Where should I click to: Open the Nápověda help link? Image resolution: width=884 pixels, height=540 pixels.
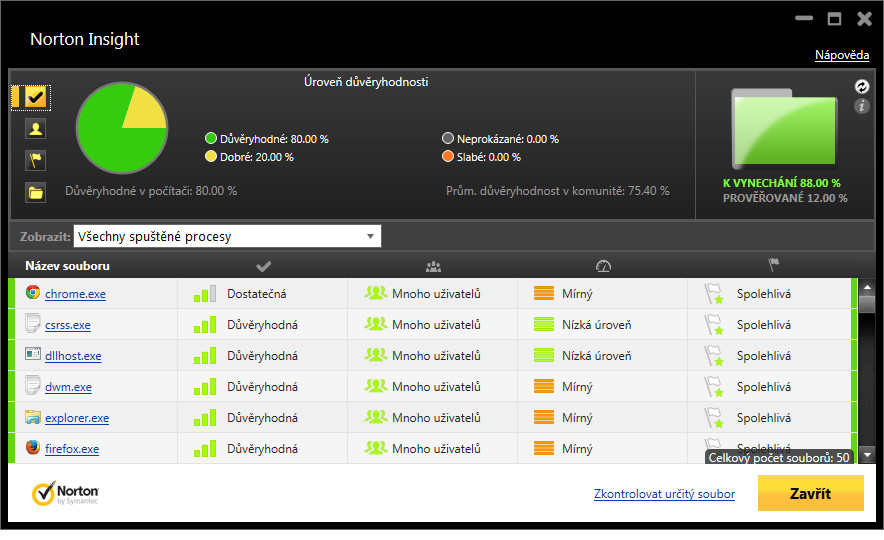click(x=842, y=55)
